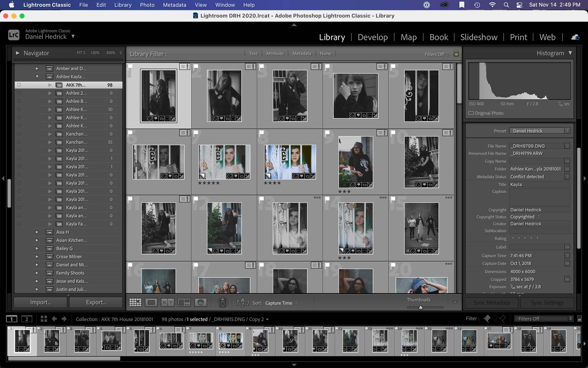This screenshot has height=368, width=588.
Task: Open Compare view
Action: tap(167, 302)
